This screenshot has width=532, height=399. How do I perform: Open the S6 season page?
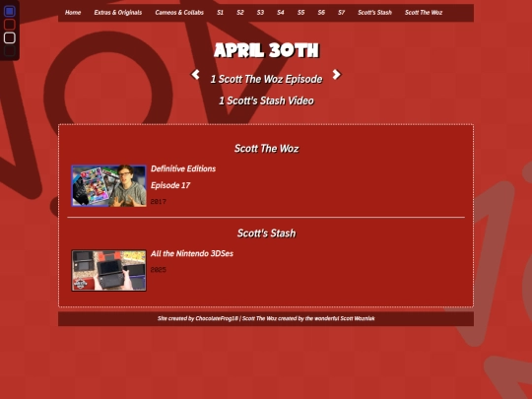pos(321,13)
